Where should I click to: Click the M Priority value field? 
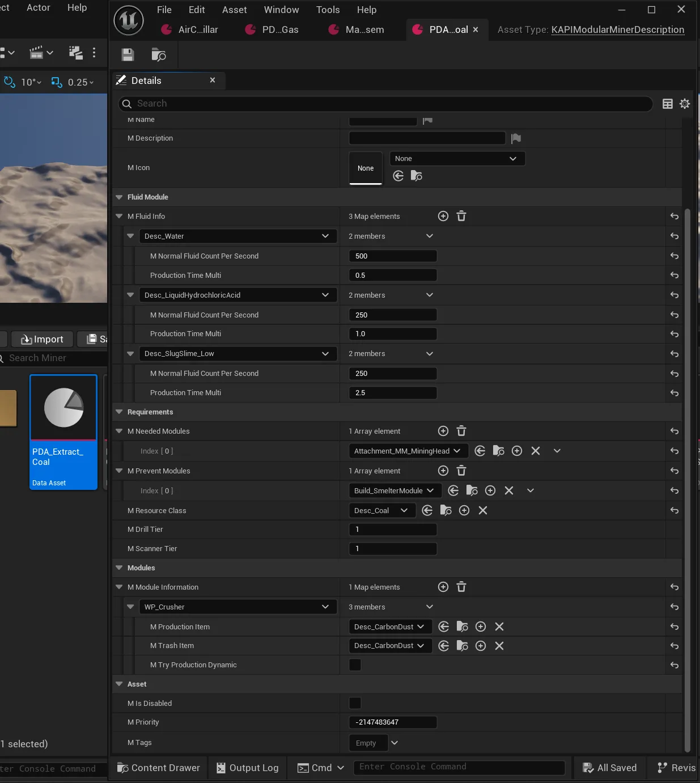(x=393, y=722)
